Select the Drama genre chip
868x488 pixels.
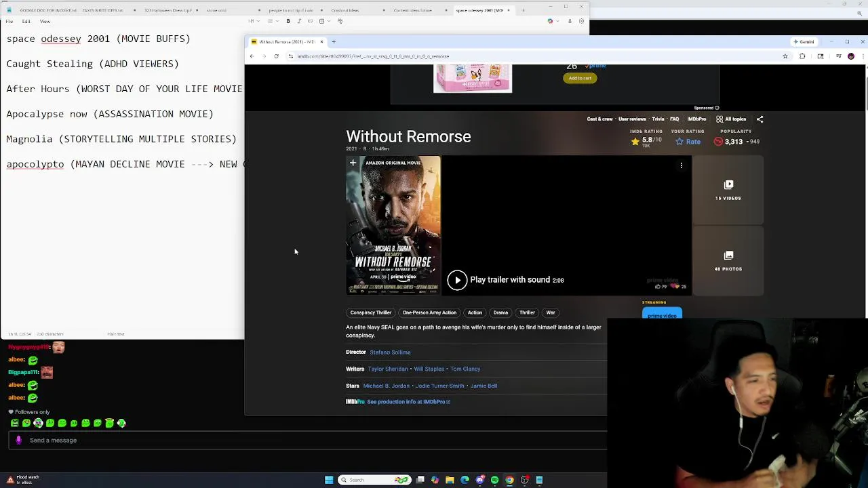pyautogui.click(x=500, y=312)
